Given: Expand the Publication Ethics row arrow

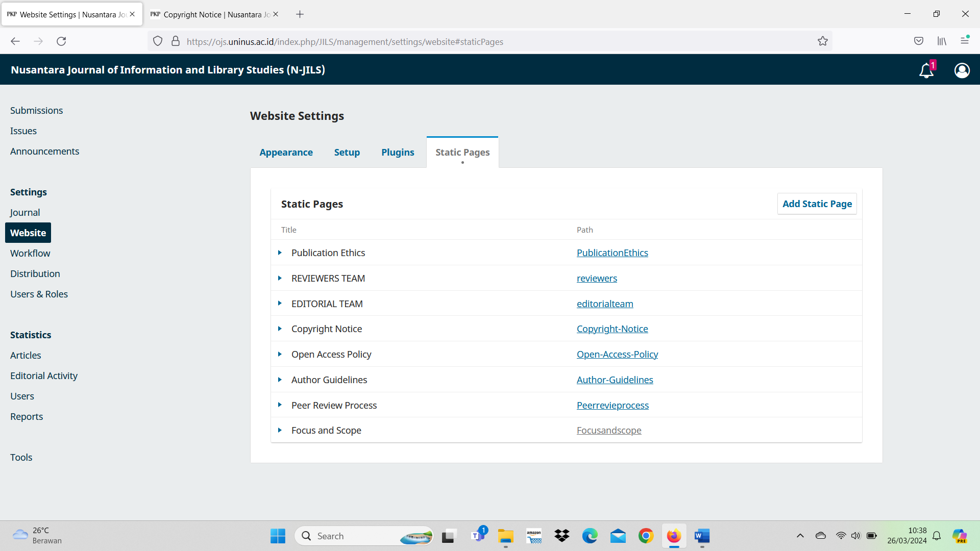Looking at the screenshot, I should (x=280, y=253).
